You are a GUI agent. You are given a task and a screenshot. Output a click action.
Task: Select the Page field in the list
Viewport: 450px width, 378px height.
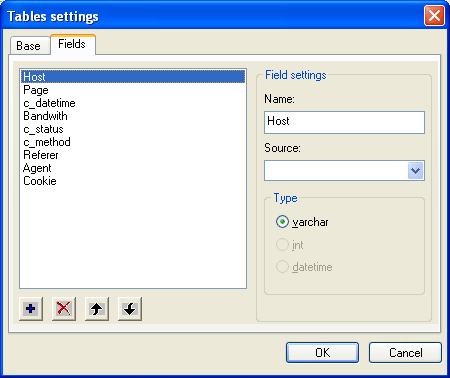(133, 90)
